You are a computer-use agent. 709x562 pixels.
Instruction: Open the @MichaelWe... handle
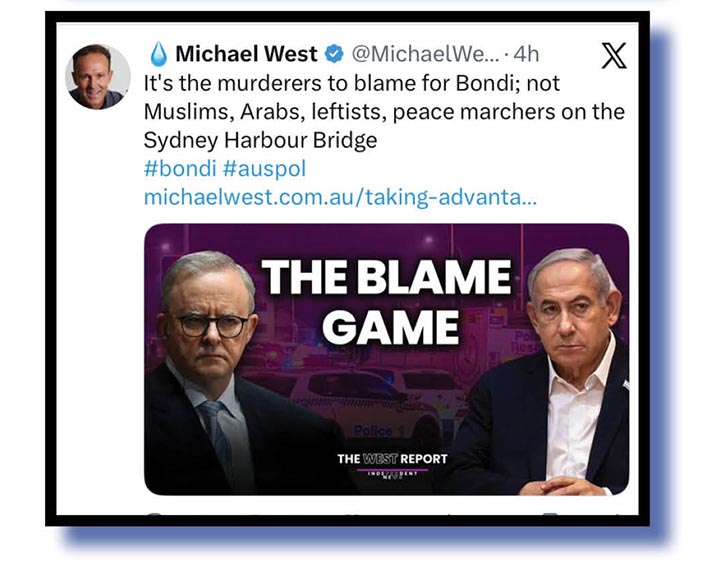425,54
